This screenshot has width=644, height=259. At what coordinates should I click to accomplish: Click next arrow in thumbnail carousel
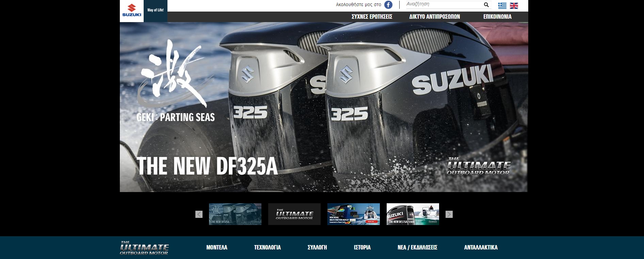(x=449, y=214)
